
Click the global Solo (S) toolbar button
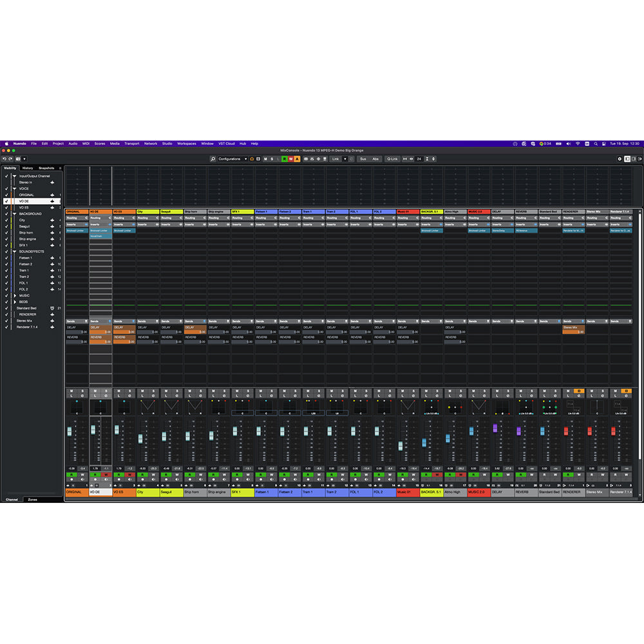(x=272, y=159)
